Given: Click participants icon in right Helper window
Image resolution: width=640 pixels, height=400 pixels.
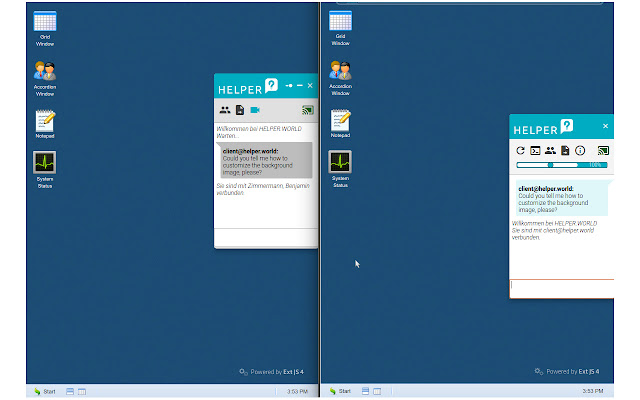Looking at the screenshot, I should tap(550, 151).
